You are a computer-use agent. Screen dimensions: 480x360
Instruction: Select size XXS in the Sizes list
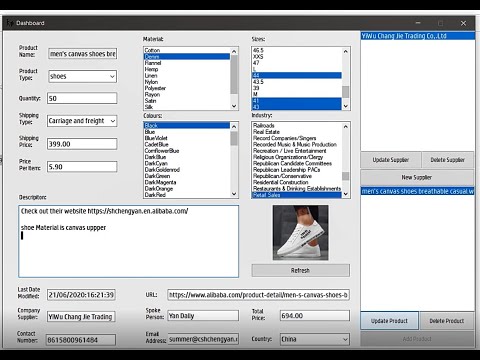pos(297,57)
